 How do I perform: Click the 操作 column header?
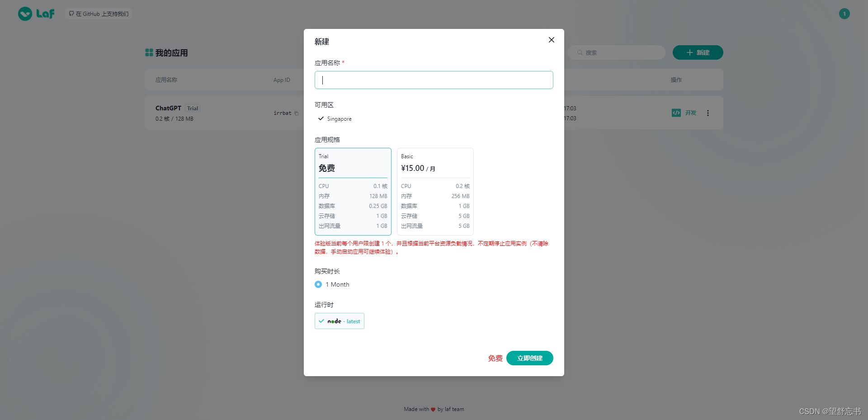tap(676, 80)
